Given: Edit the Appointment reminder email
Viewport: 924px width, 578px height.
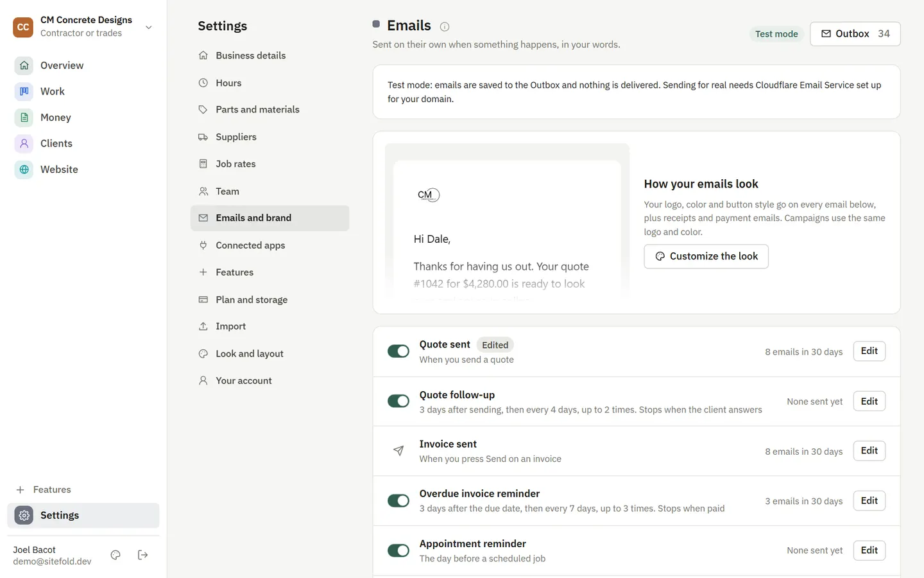Looking at the screenshot, I should pos(869,550).
